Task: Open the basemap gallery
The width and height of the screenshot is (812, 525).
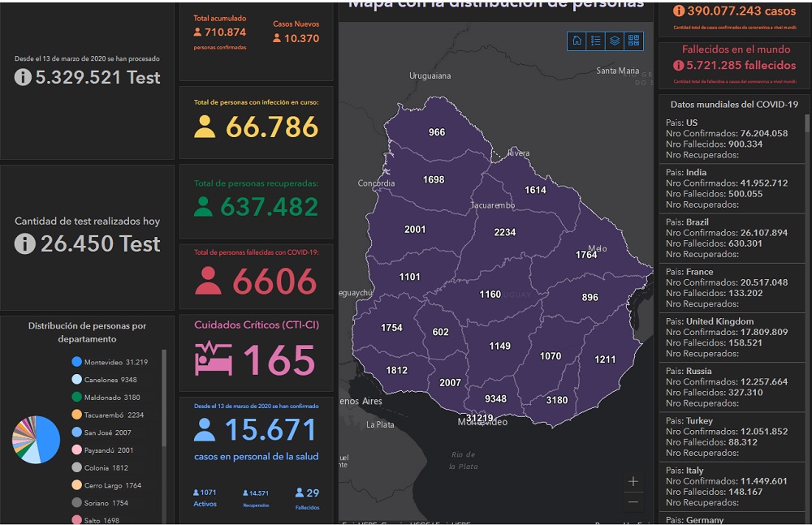Action: (x=634, y=41)
